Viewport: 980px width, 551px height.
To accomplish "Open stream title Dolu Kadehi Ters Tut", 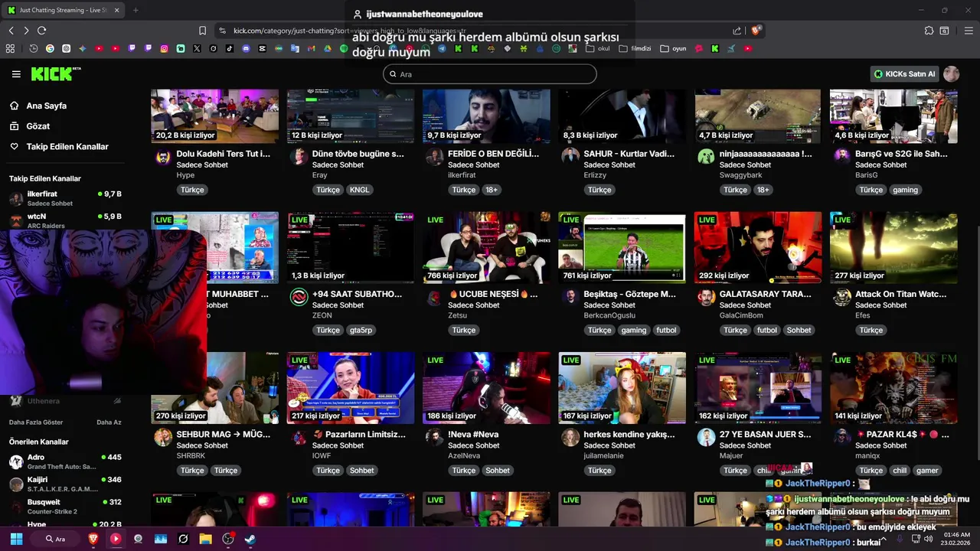I will 223,154.
